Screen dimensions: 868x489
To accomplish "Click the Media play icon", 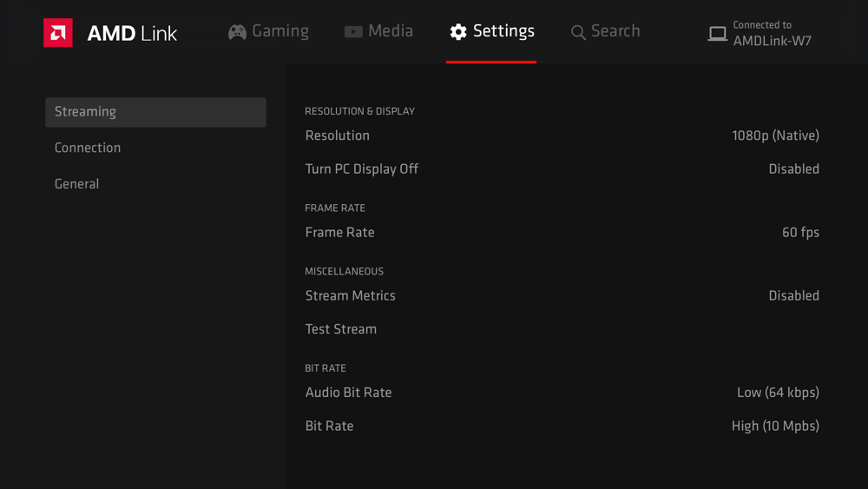I will click(353, 32).
